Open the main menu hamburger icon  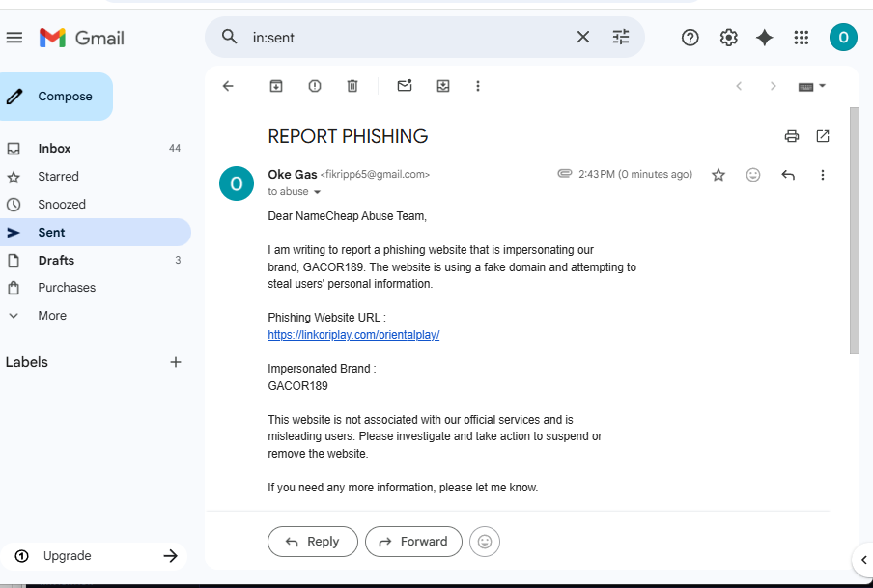point(14,38)
